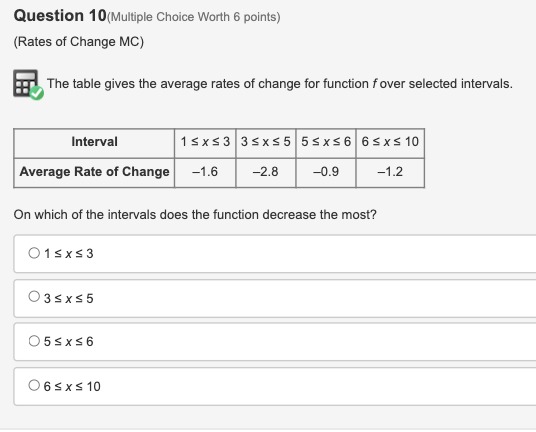Click the answer text 5 ≤ x ≤ 6

click(68, 341)
